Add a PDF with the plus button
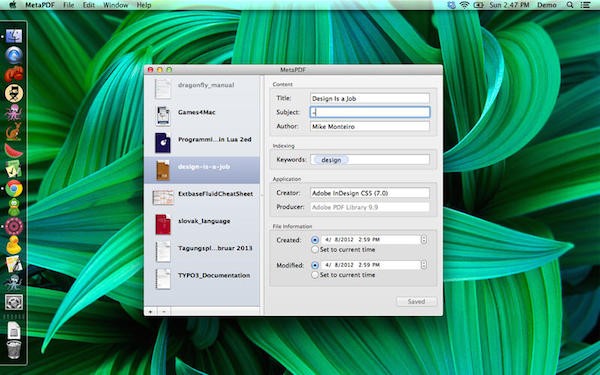 (150, 311)
